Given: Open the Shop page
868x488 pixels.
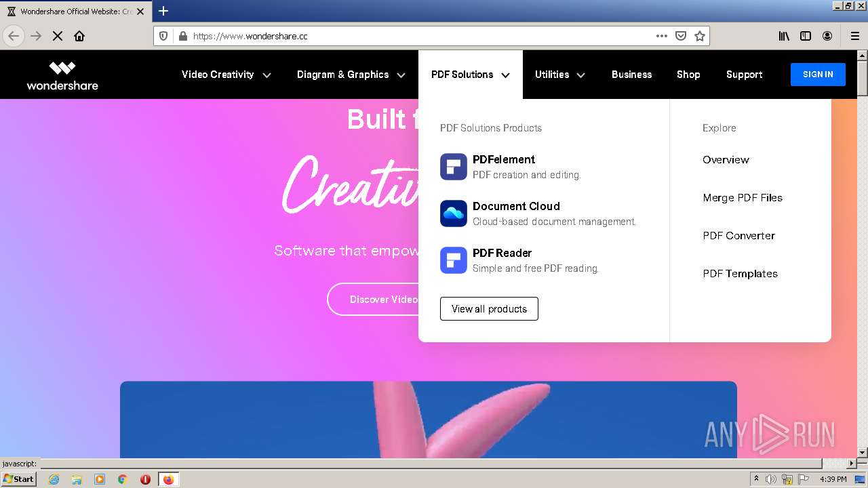Looking at the screenshot, I should [688, 75].
